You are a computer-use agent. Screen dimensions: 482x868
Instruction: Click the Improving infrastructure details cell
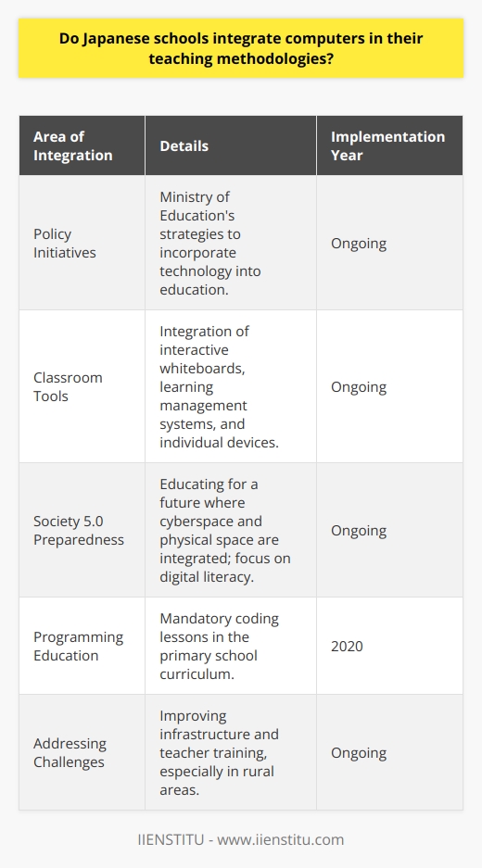tap(231, 752)
